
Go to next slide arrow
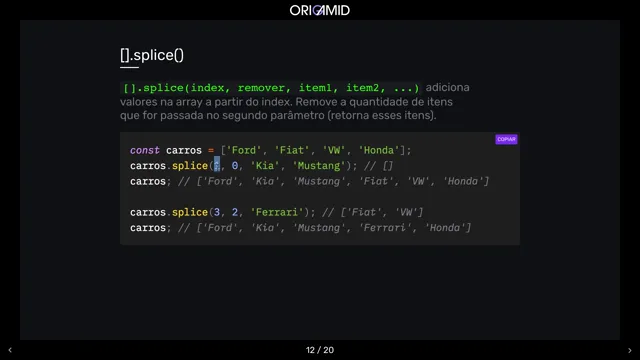coord(629,350)
